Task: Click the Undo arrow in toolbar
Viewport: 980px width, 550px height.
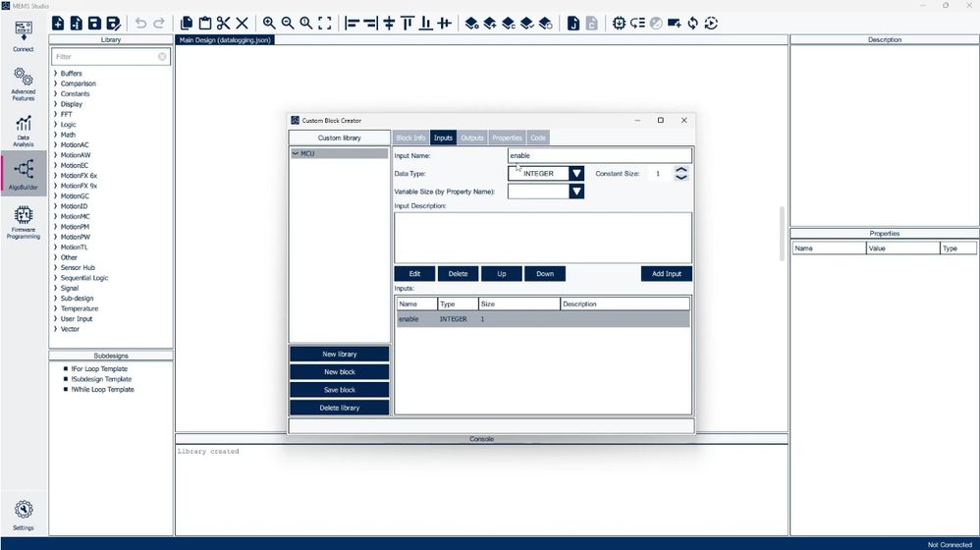Action: pos(140,24)
